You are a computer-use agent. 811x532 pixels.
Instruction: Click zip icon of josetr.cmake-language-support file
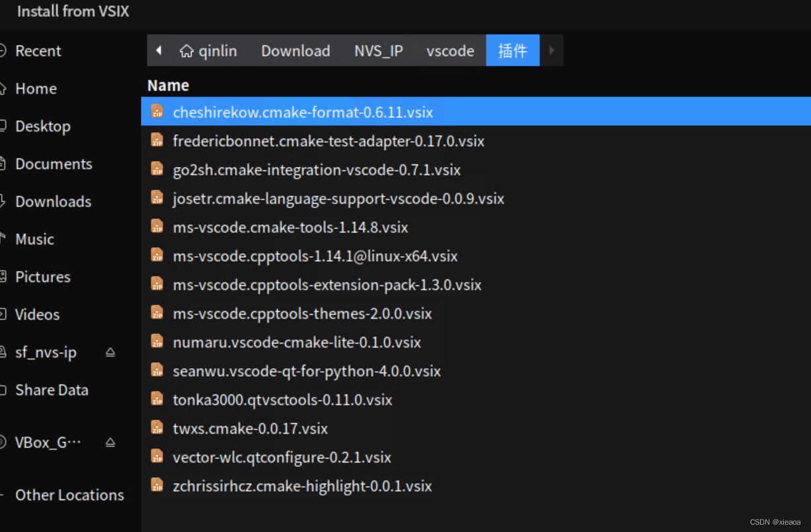(157, 198)
